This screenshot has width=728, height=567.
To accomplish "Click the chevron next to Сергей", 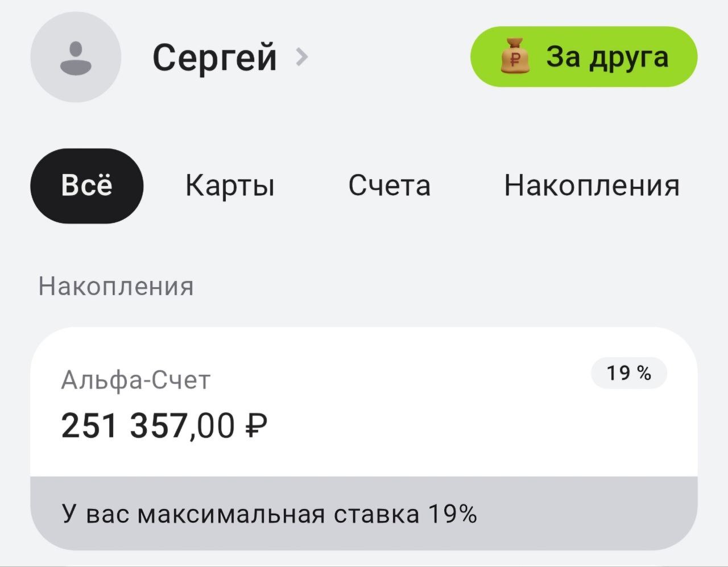I will (x=302, y=57).
